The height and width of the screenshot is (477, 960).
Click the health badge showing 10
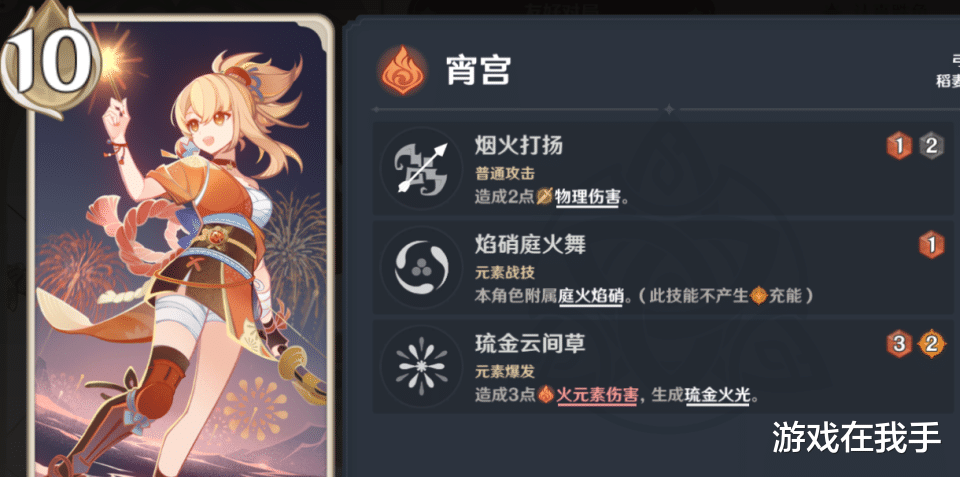coord(49,58)
